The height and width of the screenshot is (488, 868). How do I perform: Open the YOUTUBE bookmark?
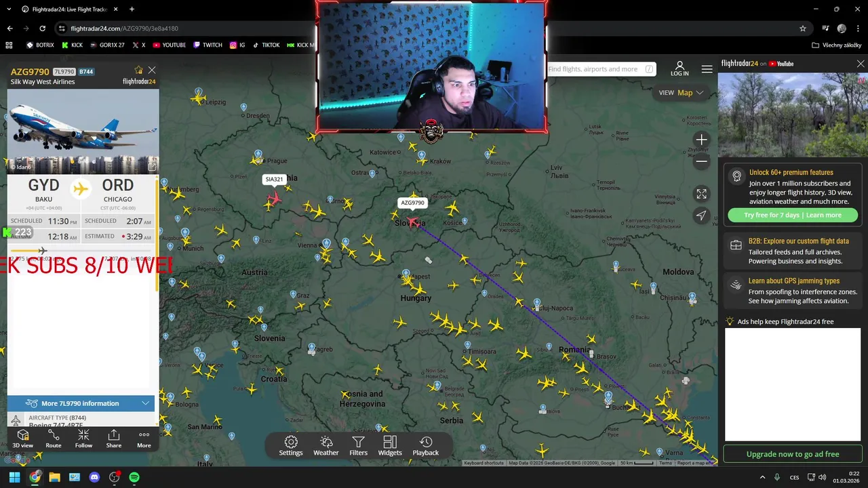(169, 45)
